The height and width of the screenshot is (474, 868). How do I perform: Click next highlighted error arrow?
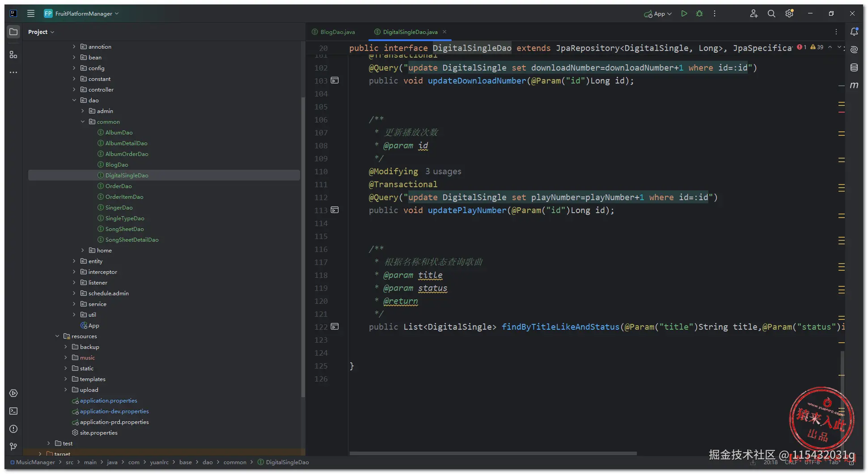[x=839, y=47]
